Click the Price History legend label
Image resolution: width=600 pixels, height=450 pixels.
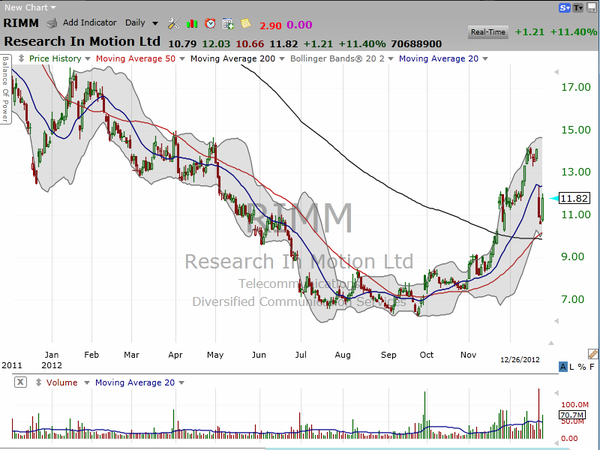click(x=55, y=59)
